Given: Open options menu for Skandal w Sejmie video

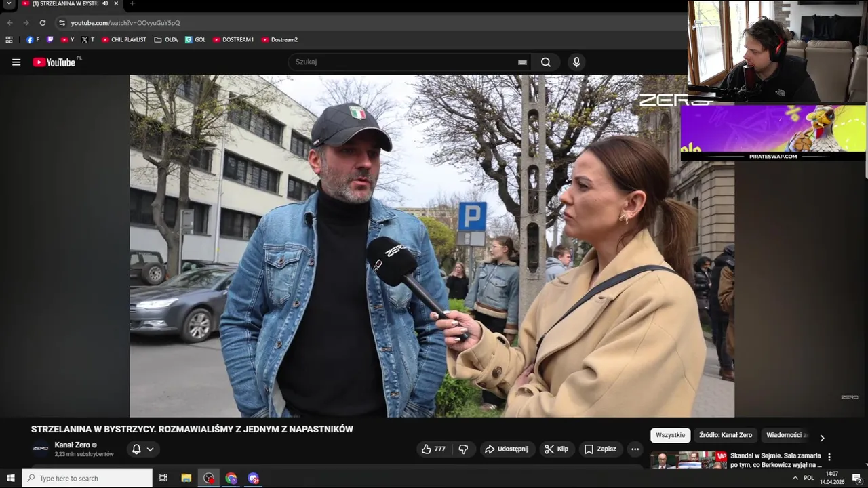Looking at the screenshot, I should pos(829,457).
